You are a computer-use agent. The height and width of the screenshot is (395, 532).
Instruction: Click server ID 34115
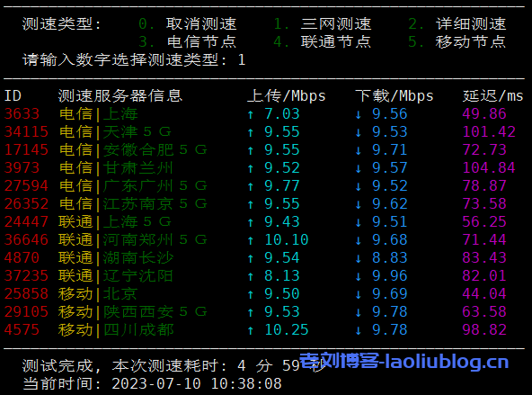pyautogui.click(x=26, y=131)
